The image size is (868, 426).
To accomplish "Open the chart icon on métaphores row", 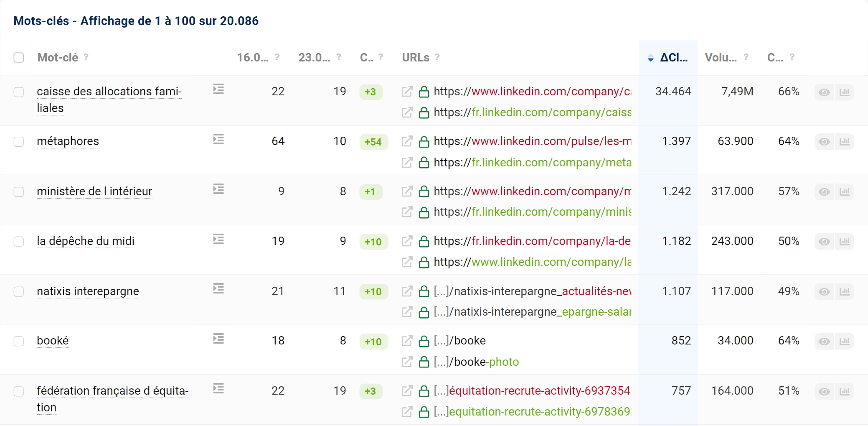I will 845,142.
